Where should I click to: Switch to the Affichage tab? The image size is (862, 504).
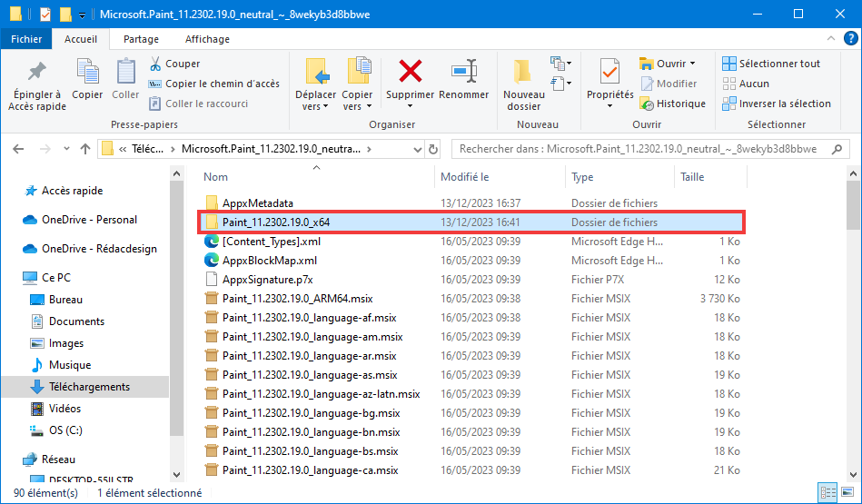coord(207,39)
